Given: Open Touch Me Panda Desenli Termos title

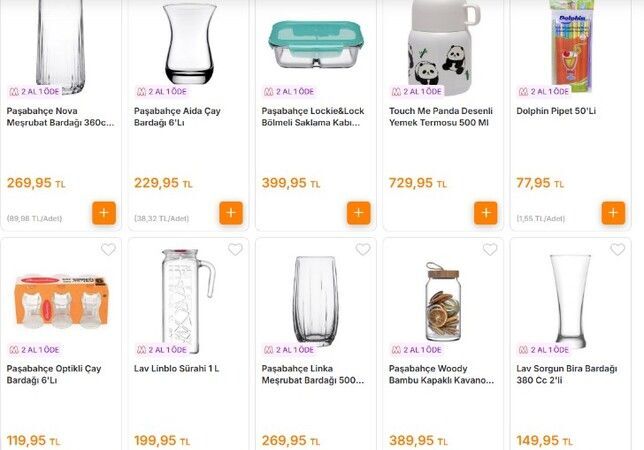Looking at the screenshot, I should (438, 117).
